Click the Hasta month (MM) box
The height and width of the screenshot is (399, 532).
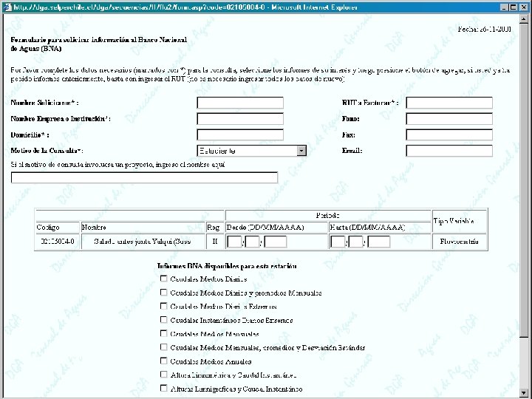pos(355,242)
